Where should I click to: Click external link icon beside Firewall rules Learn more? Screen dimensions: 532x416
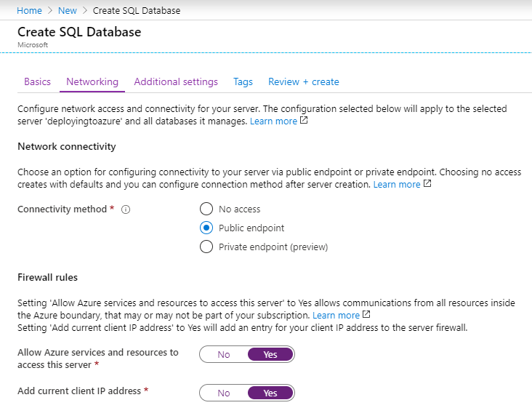[x=366, y=315]
